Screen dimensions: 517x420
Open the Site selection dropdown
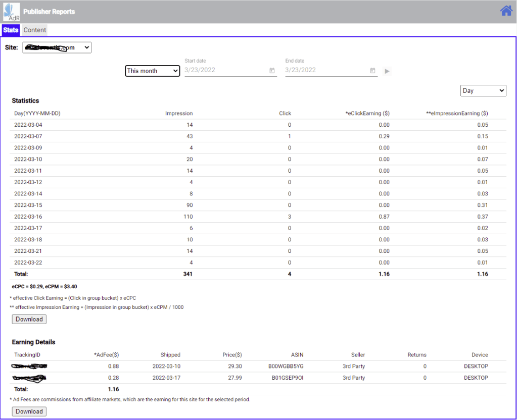[x=57, y=47]
